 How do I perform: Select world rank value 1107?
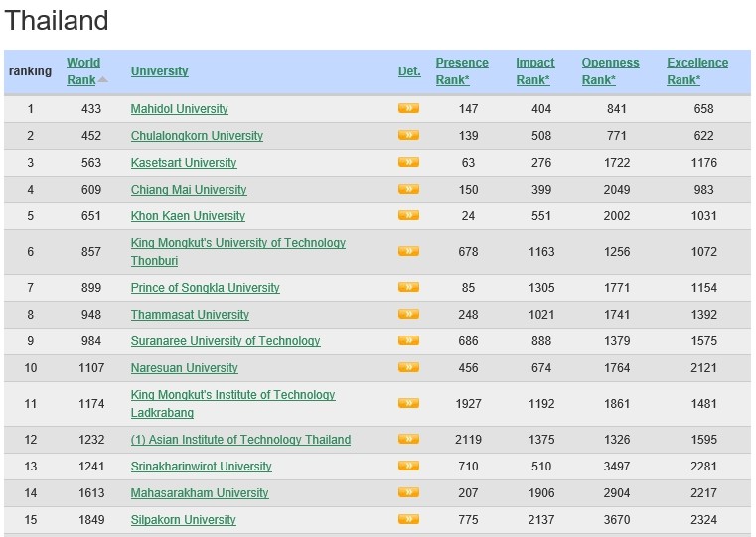click(x=91, y=368)
